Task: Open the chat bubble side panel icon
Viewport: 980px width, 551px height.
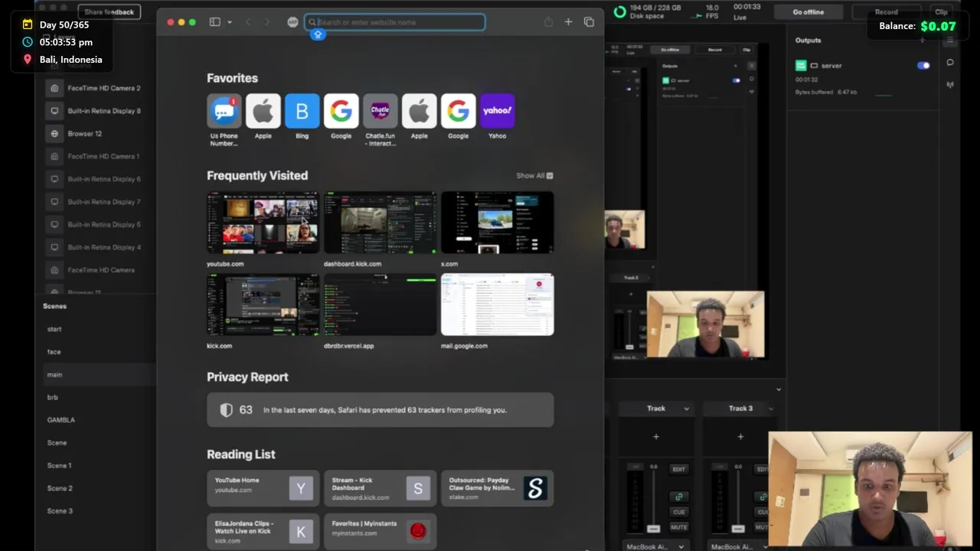Action: coord(950,62)
